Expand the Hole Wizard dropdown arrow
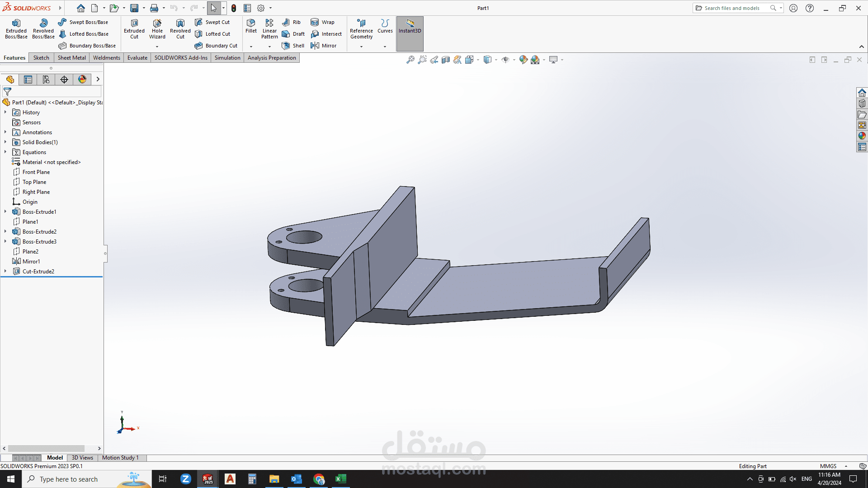This screenshot has width=868, height=488. pos(157,47)
